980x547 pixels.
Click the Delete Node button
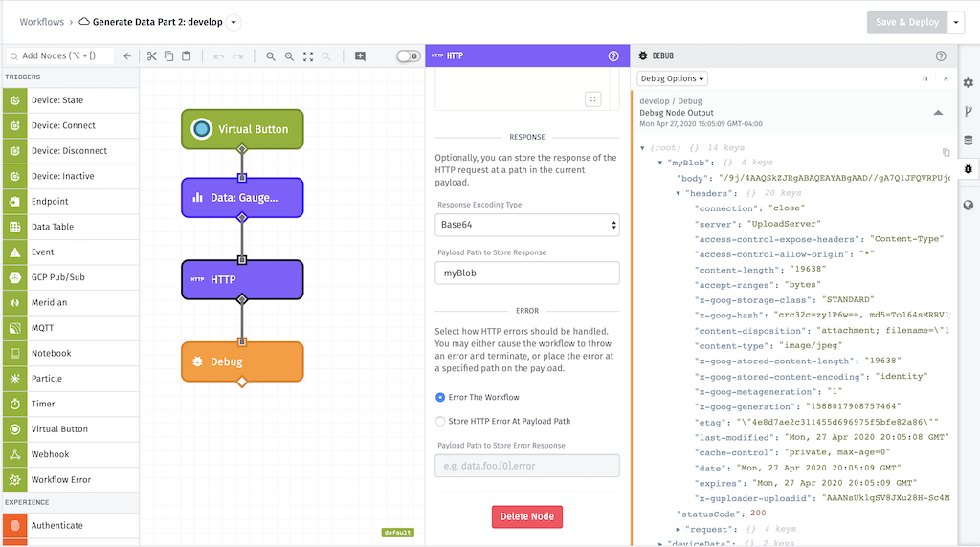(527, 516)
